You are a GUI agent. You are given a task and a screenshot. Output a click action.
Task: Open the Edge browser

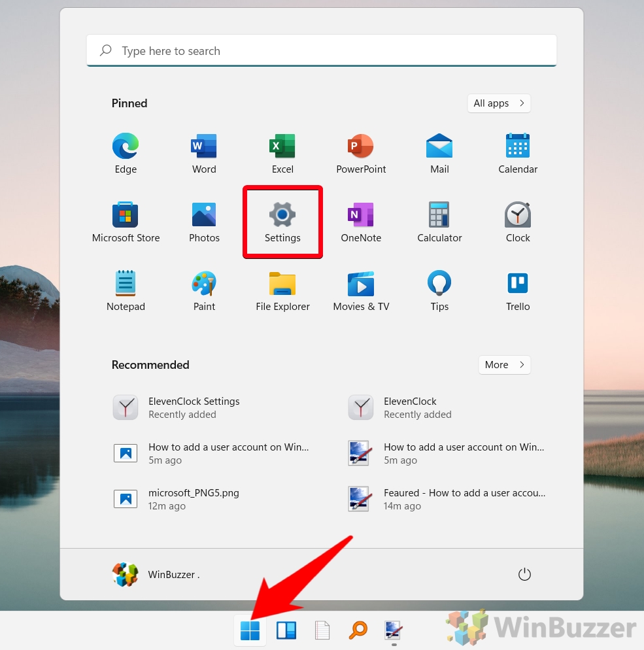(x=126, y=154)
